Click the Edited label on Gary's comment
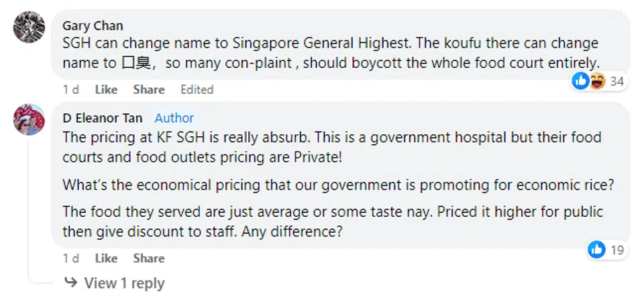 tap(197, 89)
